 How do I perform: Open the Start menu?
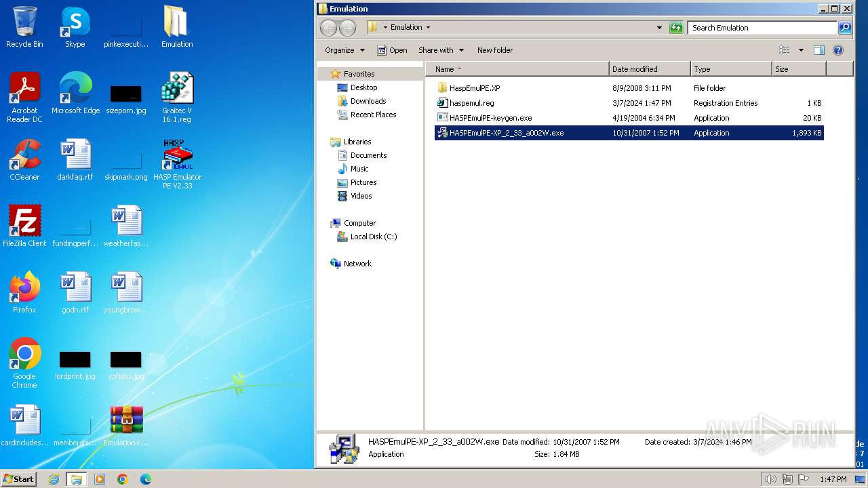pos(19,479)
